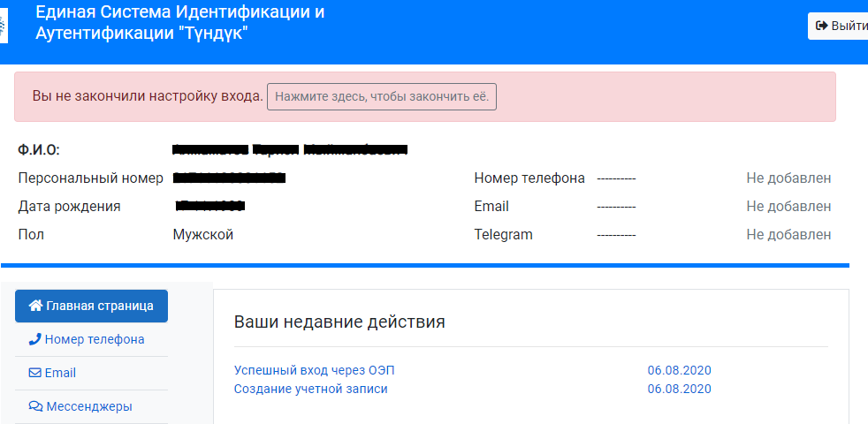Click the date beside 'Успешный вход через ОЭП'
This screenshot has height=424, width=868.
pos(679,370)
